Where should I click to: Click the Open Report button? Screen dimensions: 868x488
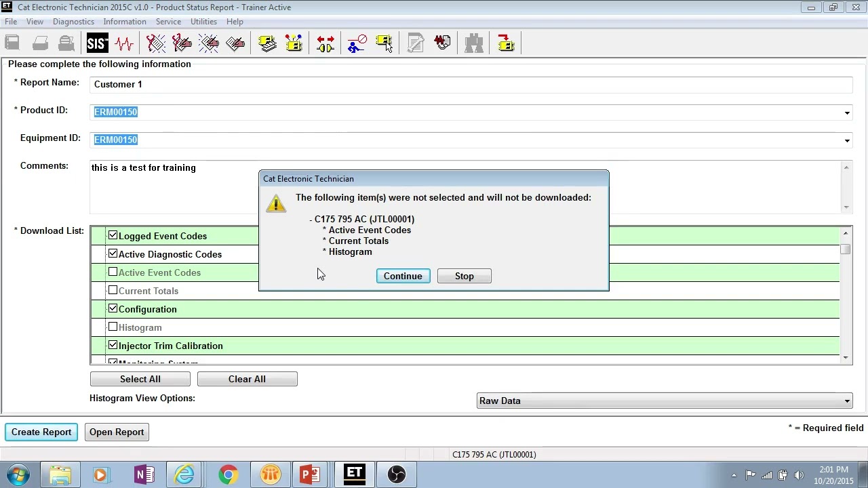click(117, 432)
